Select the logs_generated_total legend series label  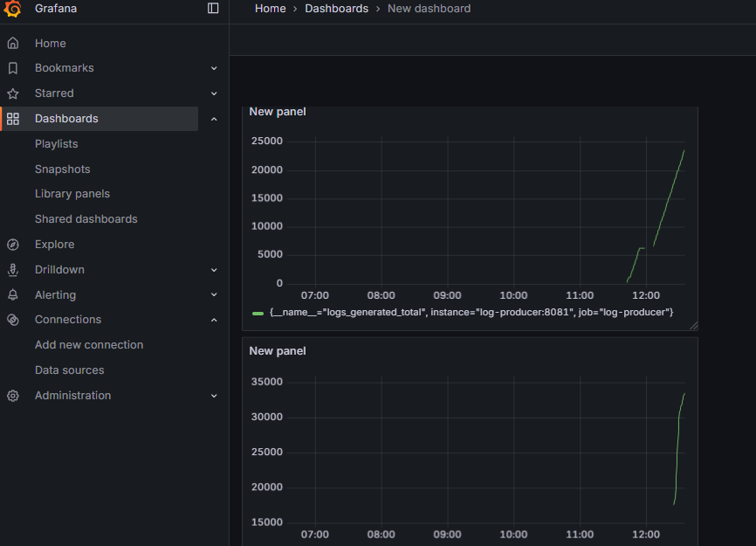pos(471,313)
